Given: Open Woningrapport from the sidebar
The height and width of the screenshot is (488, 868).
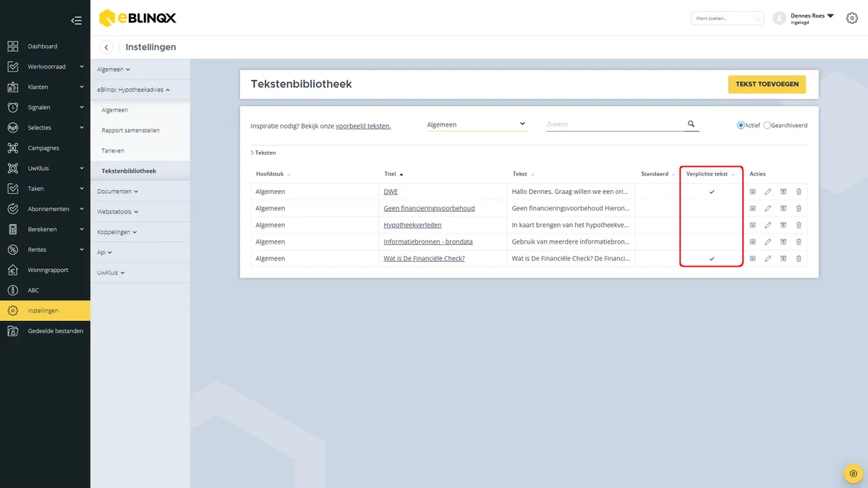Looking at the screenshot, I should tap(45, 270).
